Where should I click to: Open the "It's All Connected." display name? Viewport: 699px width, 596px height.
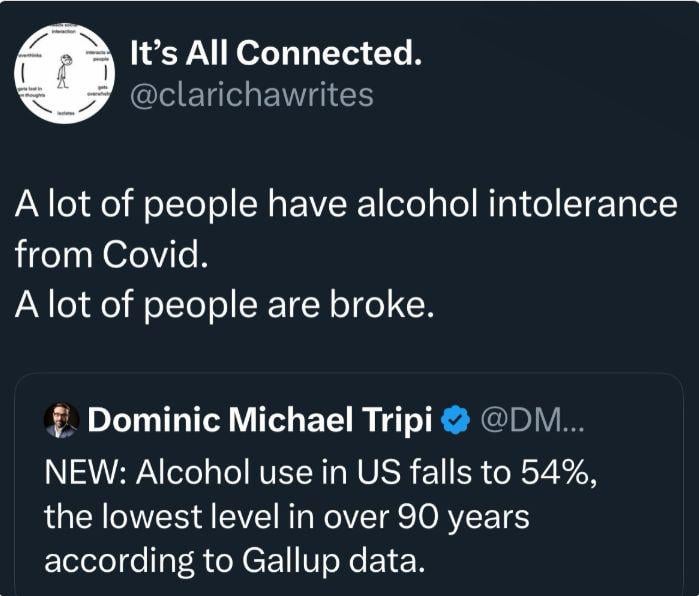(x=276, y=56)
